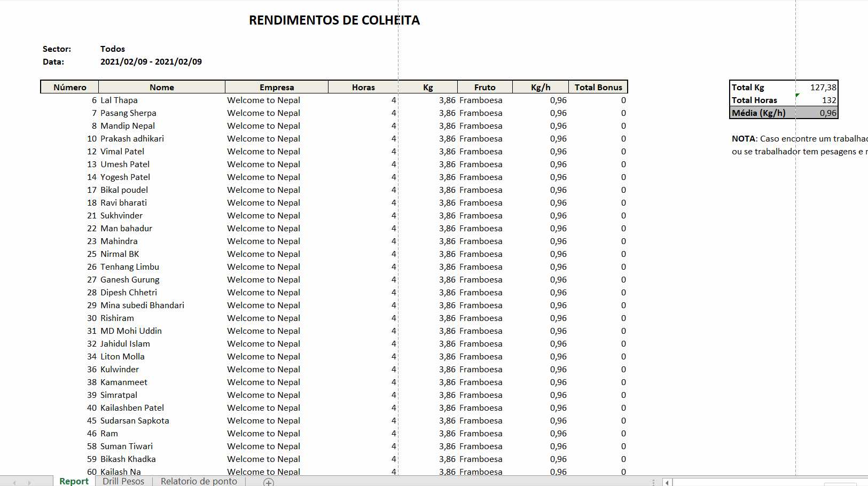This screenshot has width=868, height=486.
Task: Open the Drill Pesos sheet tab
Action: tap(123, 481)
